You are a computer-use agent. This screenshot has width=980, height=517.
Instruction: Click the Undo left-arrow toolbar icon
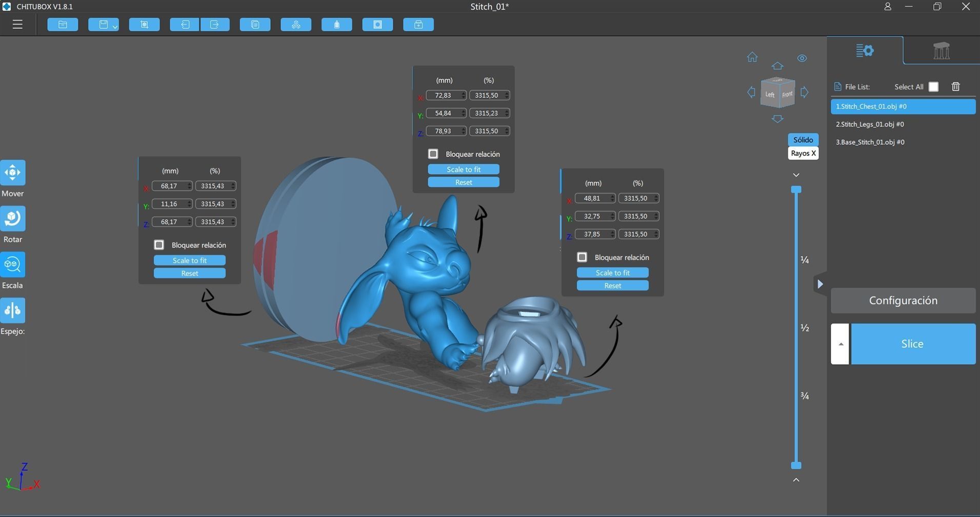coord(185,25)
